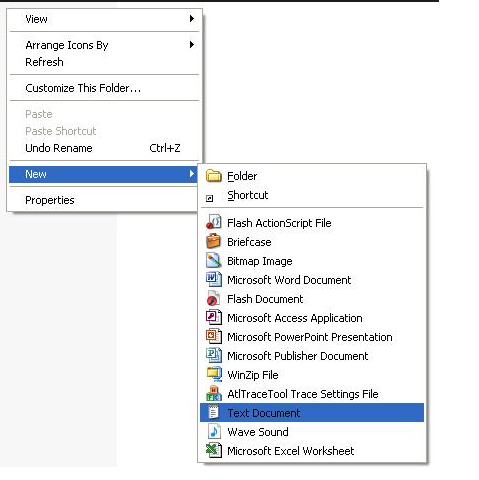
Task: Click the Bitmap Image paintbrush icon
Action: pyautogui.click(x=214, y=260)
